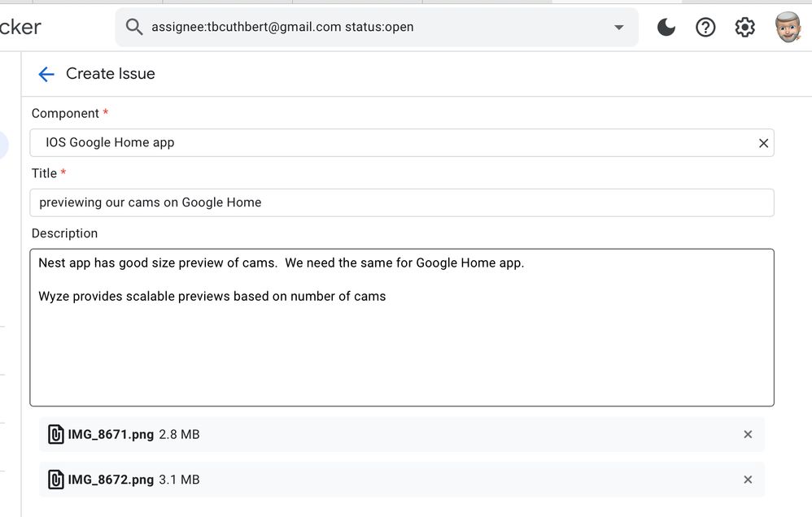Viewport: 812px width, 517px height.
Task: Click the Issue Tracker logo text
Action: click(20, 27)
